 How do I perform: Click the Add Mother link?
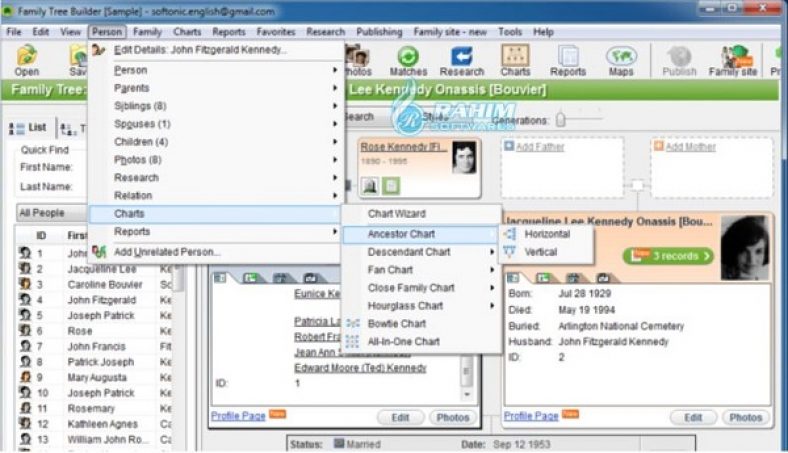691,147
